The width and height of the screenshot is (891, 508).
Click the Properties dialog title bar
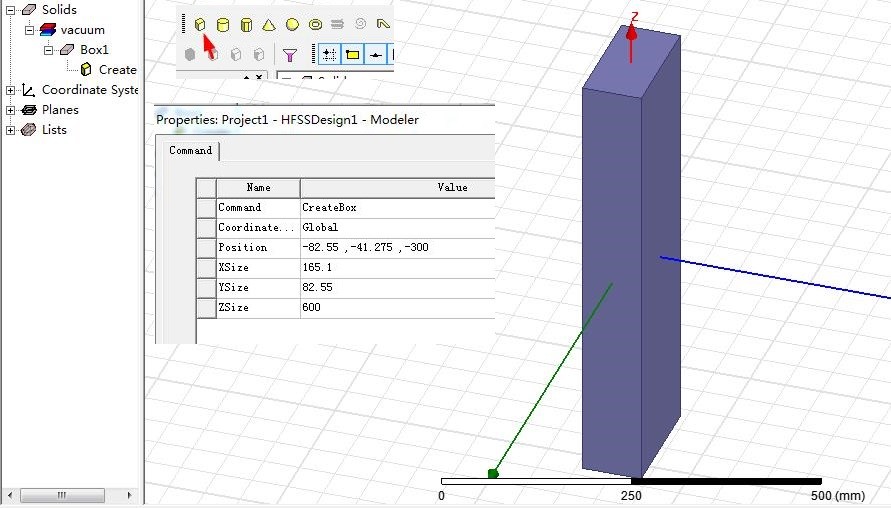coord(324,120)
